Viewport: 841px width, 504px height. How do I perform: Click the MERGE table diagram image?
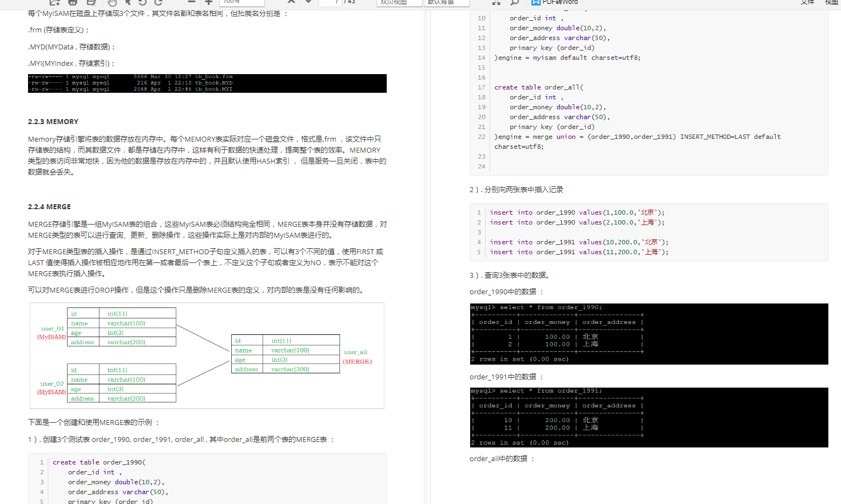tap(206, 355)
